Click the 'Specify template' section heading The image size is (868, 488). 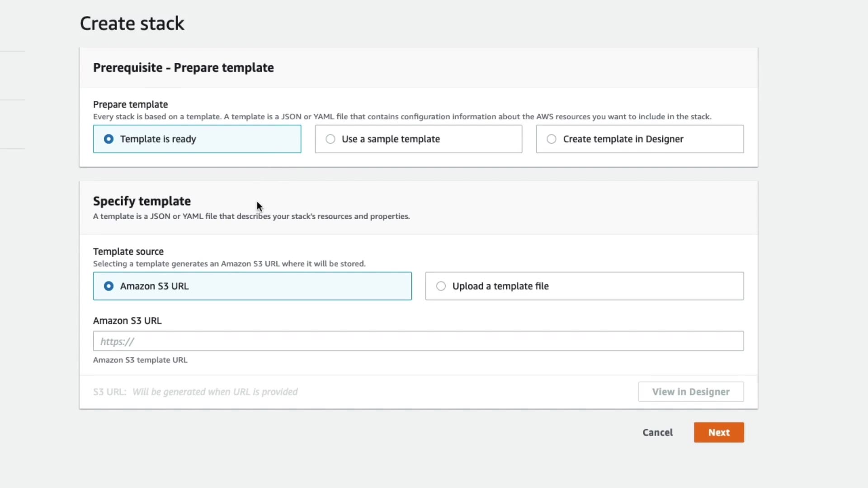click(142, 201)
